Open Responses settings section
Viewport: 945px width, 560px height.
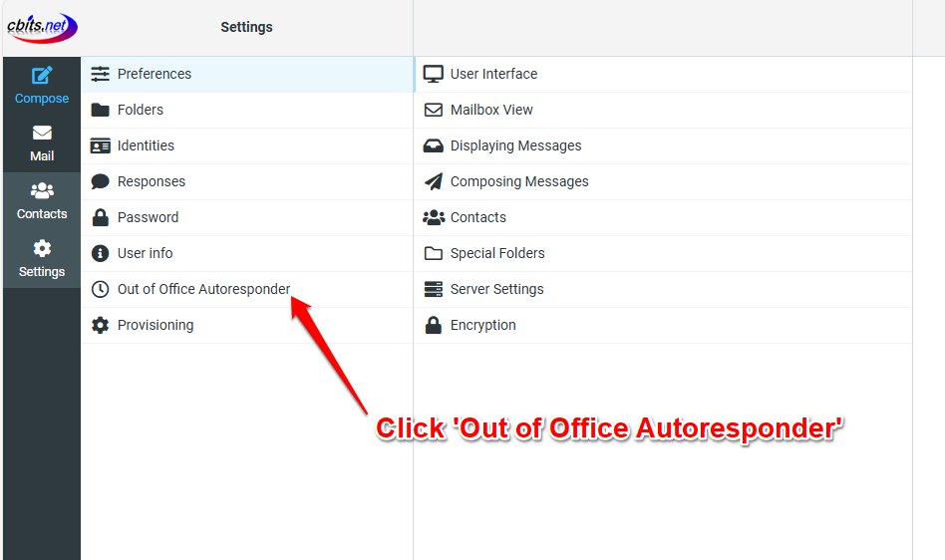tap(247, 181)
